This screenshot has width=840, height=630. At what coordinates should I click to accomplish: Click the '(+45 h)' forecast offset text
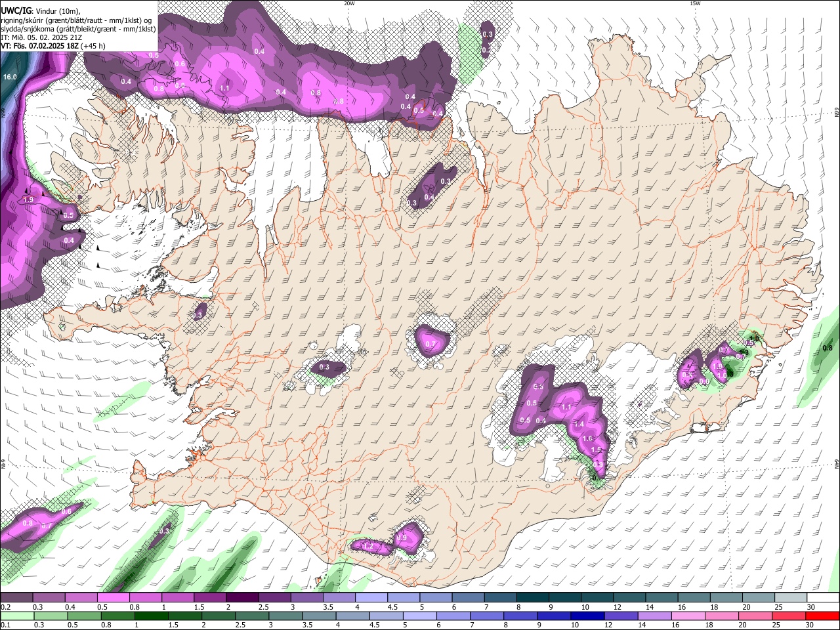tap(94, 46)
